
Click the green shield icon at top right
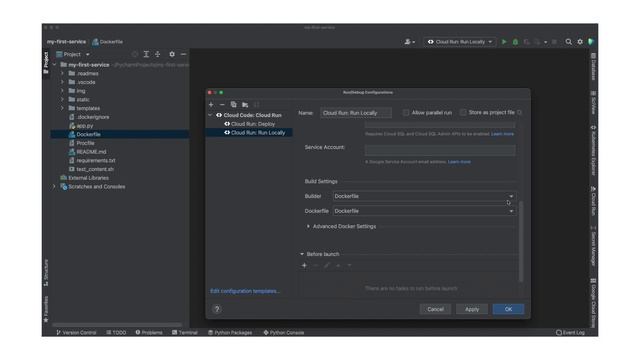(591, 42)
